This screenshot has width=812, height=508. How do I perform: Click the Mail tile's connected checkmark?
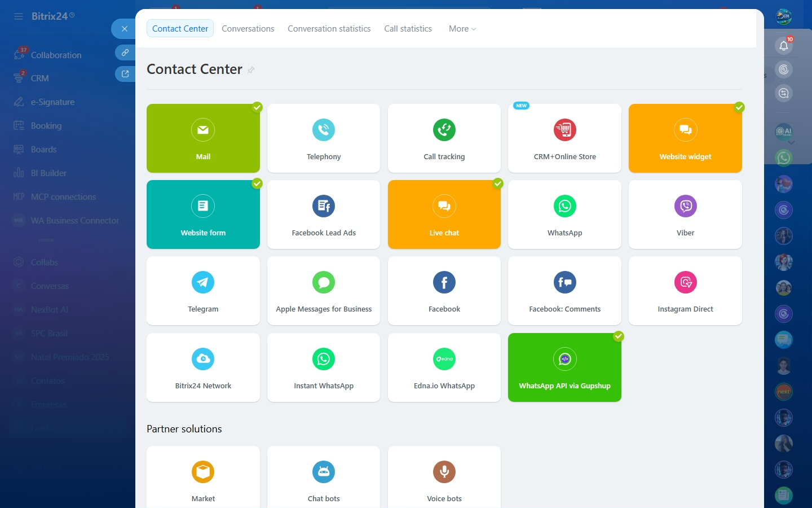257,107
